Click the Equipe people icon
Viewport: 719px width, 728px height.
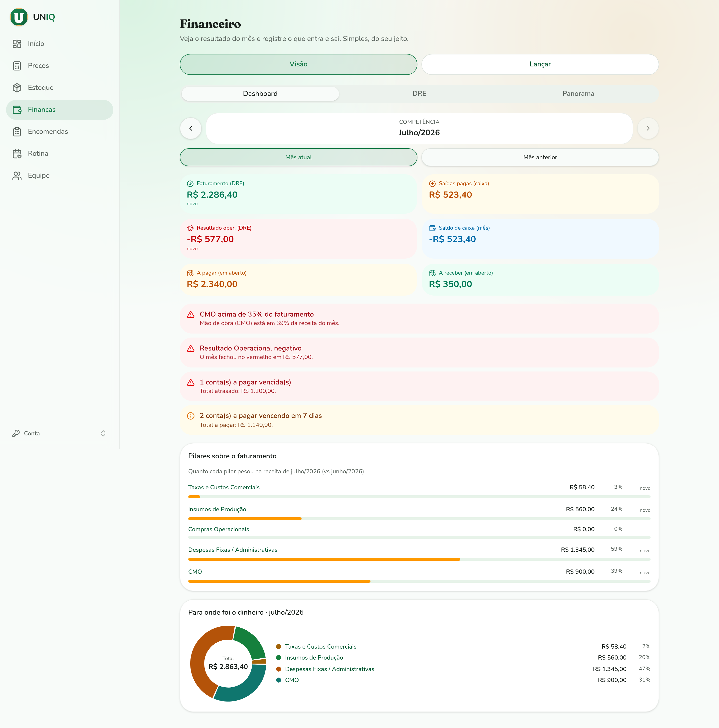coord(17,176)
